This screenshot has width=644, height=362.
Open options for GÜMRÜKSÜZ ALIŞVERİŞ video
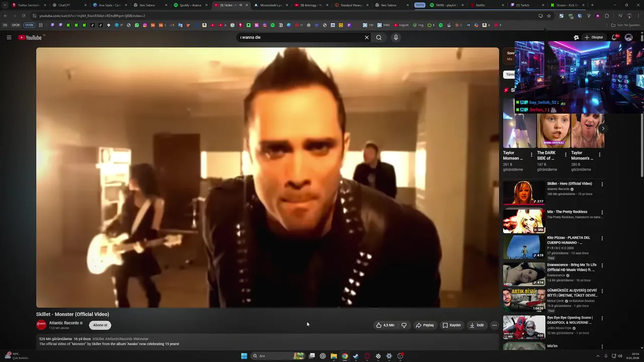(602, 291)
